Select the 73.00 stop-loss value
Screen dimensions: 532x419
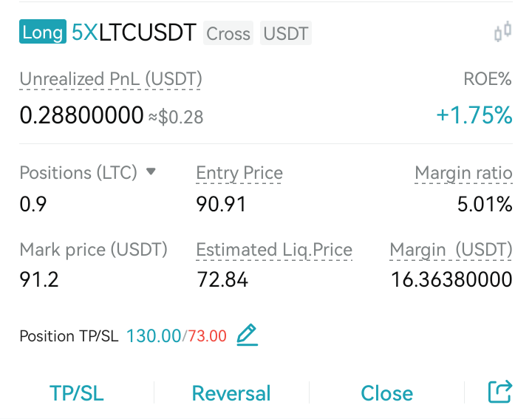click(208, 336)
